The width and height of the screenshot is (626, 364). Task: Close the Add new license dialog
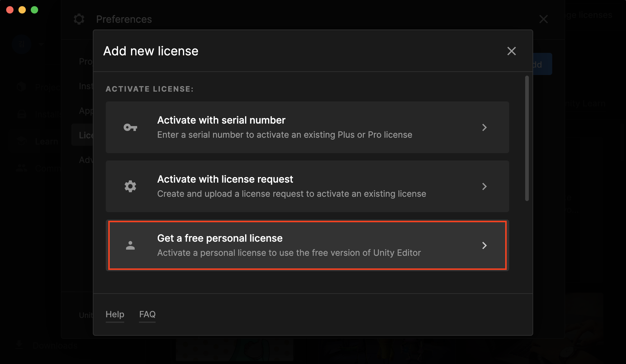pyautogui.click(x=511, y=51)
